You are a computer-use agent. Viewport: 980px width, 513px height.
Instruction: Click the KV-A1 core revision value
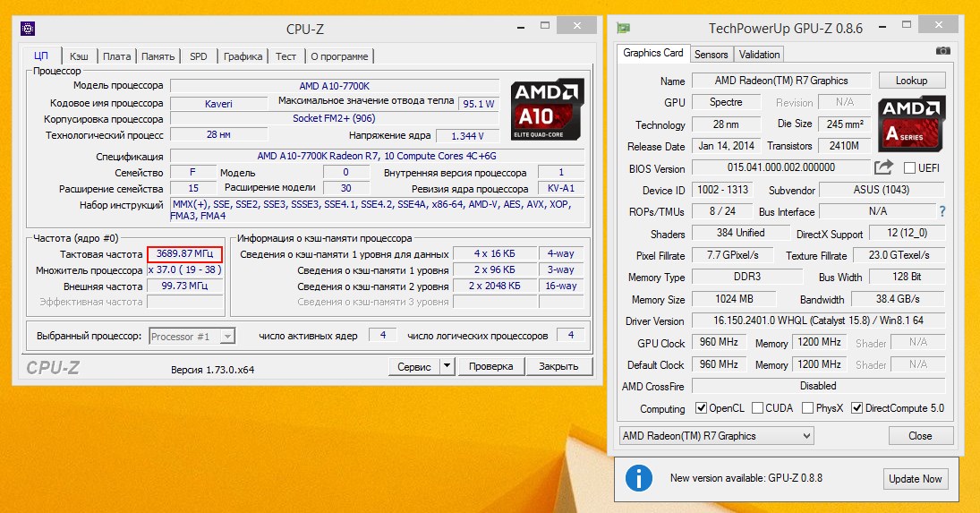(560, 188)
